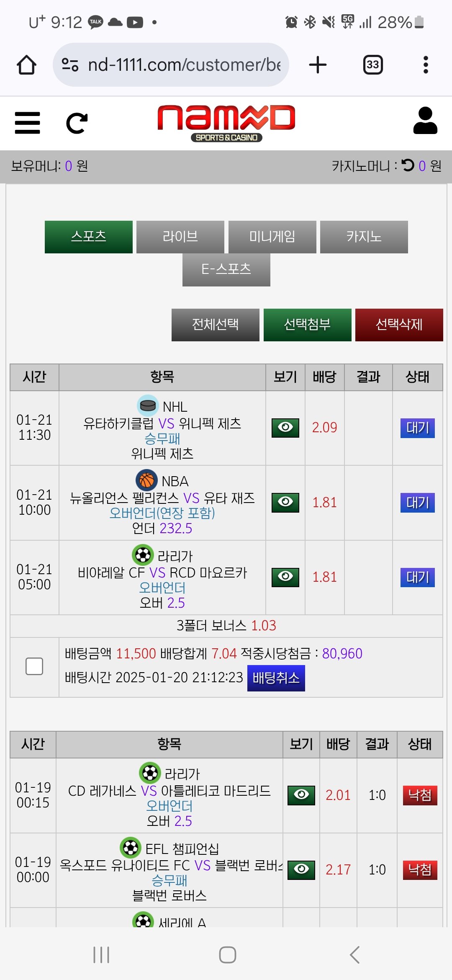Open the browser three-dot overflow menu
The image size is (452, 980).
tap(426, 65)
